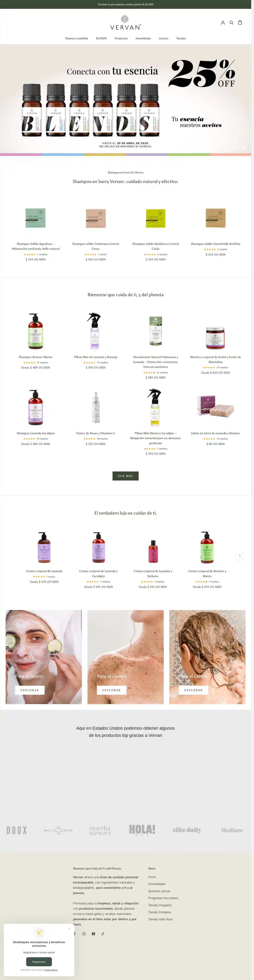Image resolution: width=254 pixels, height=980 pixels.
Task: Open Vervan's Facebook page icon
Action: click(75, 934)
